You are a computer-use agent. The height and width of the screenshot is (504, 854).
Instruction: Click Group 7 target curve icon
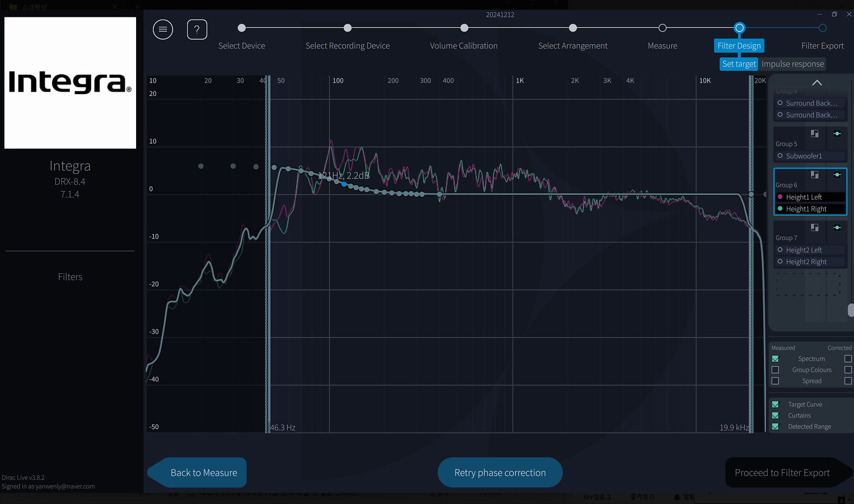[x=837, y=228]
